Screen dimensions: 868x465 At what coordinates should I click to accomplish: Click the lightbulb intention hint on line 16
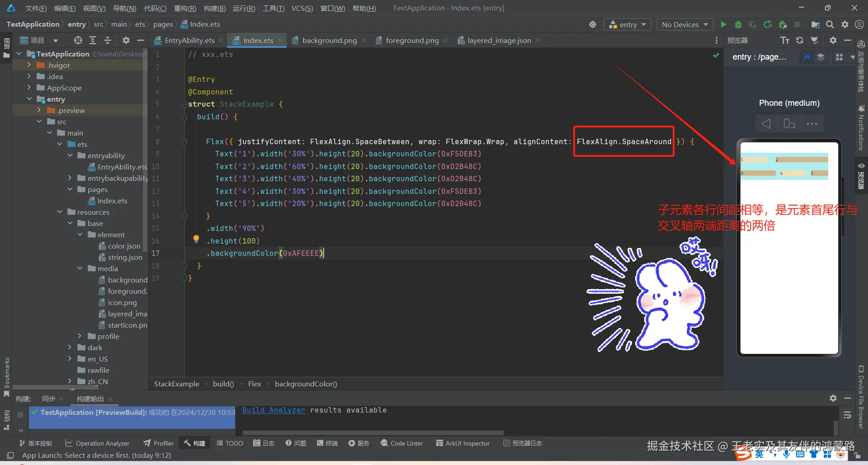coord(196,239)
